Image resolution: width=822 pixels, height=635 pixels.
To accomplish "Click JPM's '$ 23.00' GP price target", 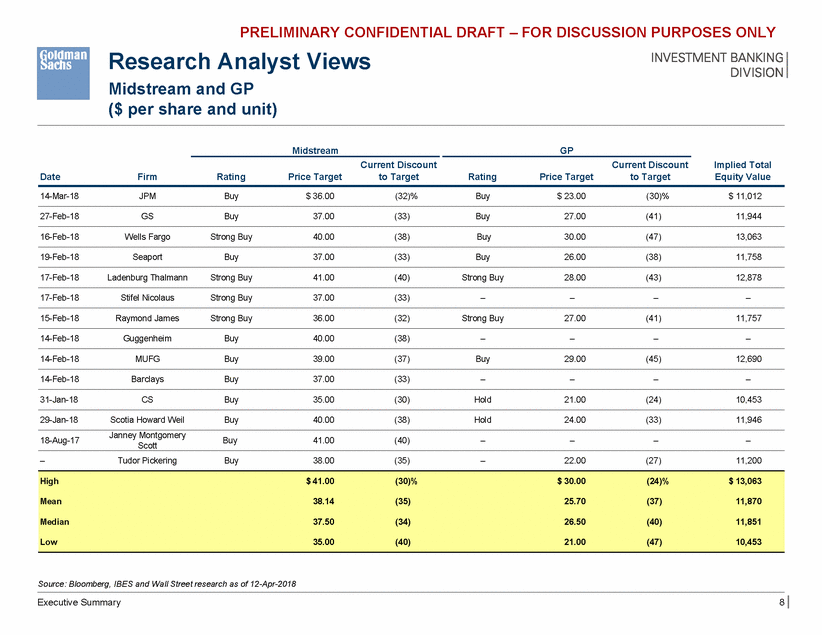I will tap(571, 196).
